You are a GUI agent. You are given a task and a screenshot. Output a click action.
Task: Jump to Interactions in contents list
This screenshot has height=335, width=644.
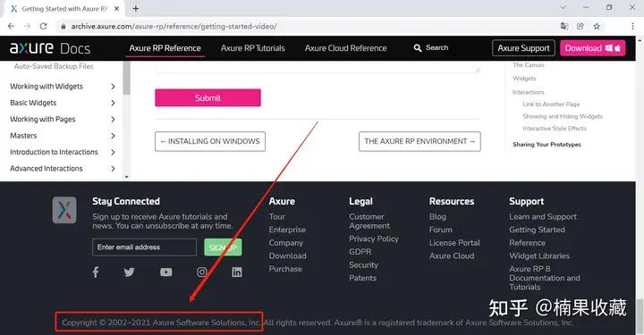(529, 92)
